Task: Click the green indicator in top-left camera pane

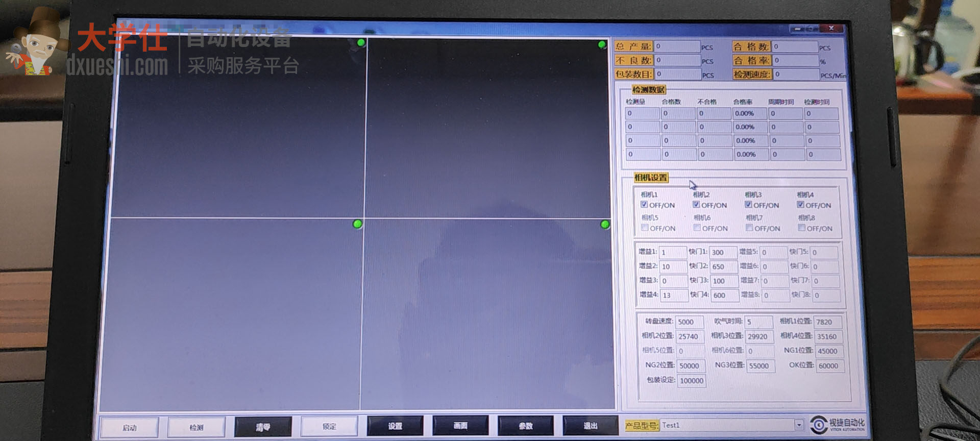Action: (x=361, y=43)
